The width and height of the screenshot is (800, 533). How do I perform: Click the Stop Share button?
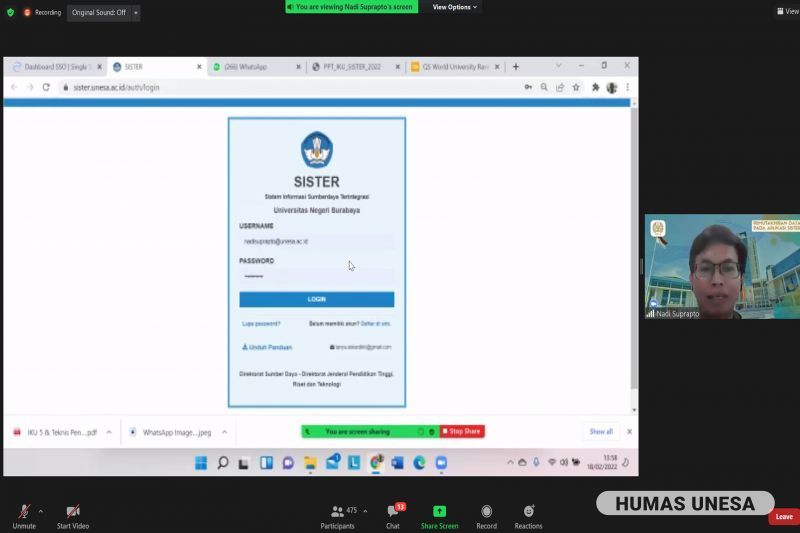tap(462, 432)
